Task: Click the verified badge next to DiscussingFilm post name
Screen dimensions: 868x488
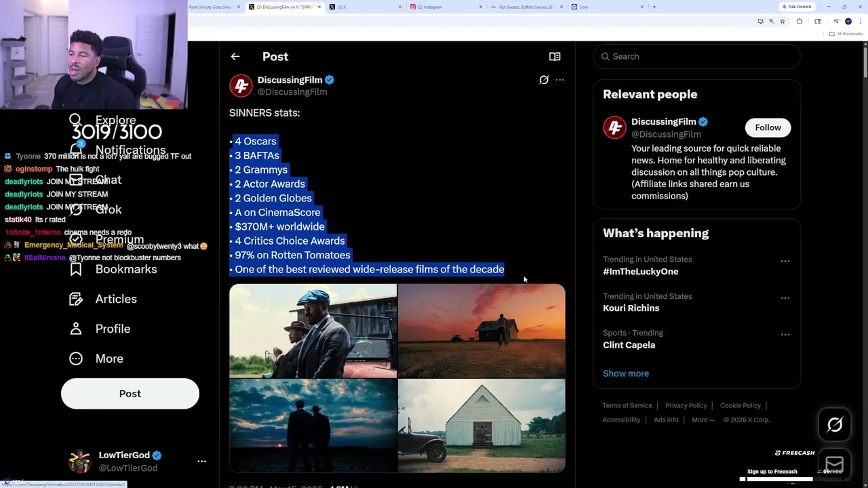Action: pyautogui.click(x=330, y=80)
